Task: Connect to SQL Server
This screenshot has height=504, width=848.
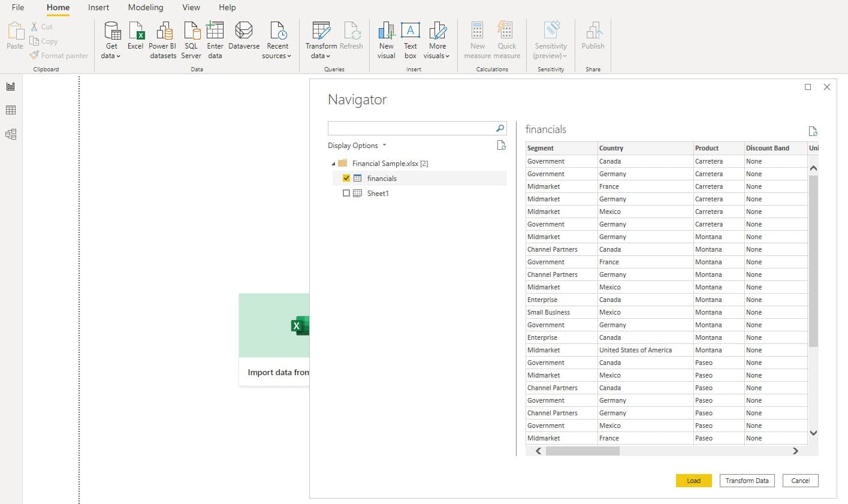Action: click(191, 40)
